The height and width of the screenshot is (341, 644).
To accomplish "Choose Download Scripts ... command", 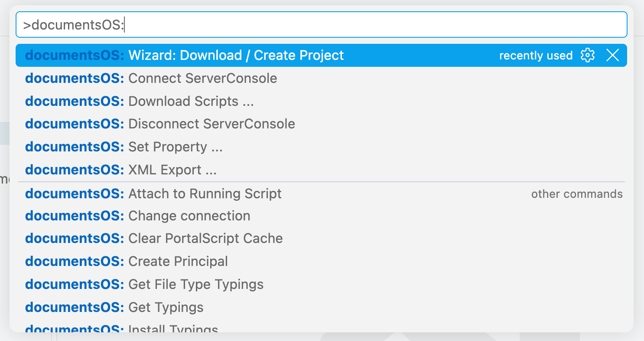I will click(x=321, y=101).
